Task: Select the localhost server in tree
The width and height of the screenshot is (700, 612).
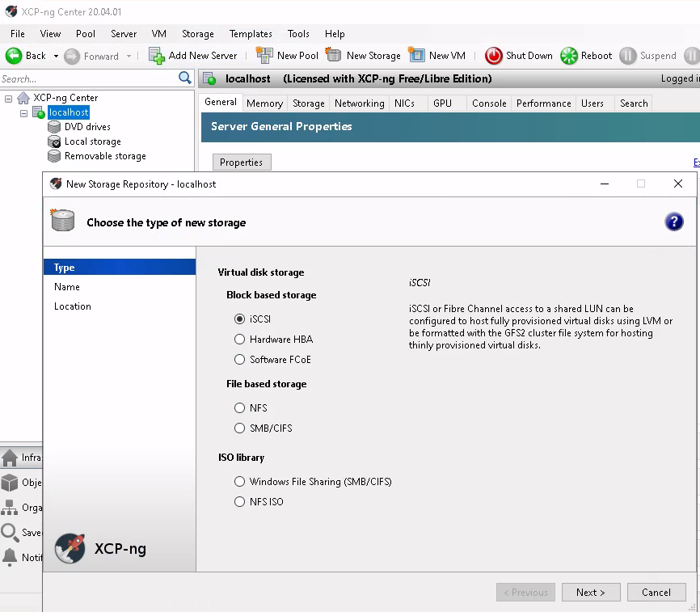Action: click(69, 112)
